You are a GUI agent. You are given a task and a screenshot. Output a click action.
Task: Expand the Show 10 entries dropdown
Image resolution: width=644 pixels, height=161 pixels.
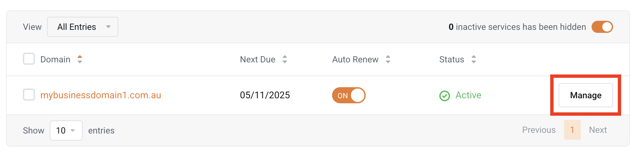66,130
